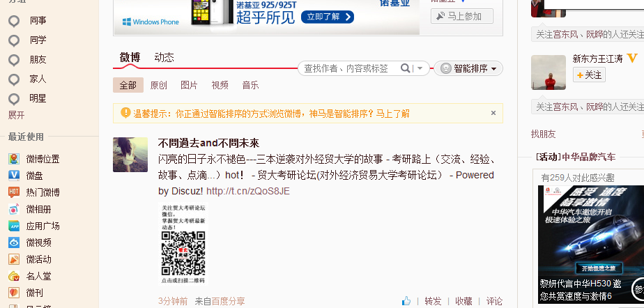Click the orange tip exclamation icon
The height and width of the screenshot is (308, 644).
tap(125, 112)
